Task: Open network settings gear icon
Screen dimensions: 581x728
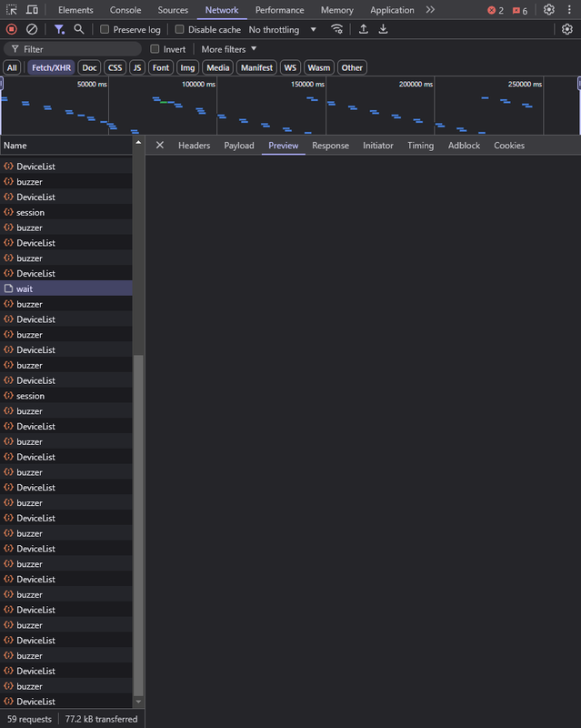Action: [567, 29]
